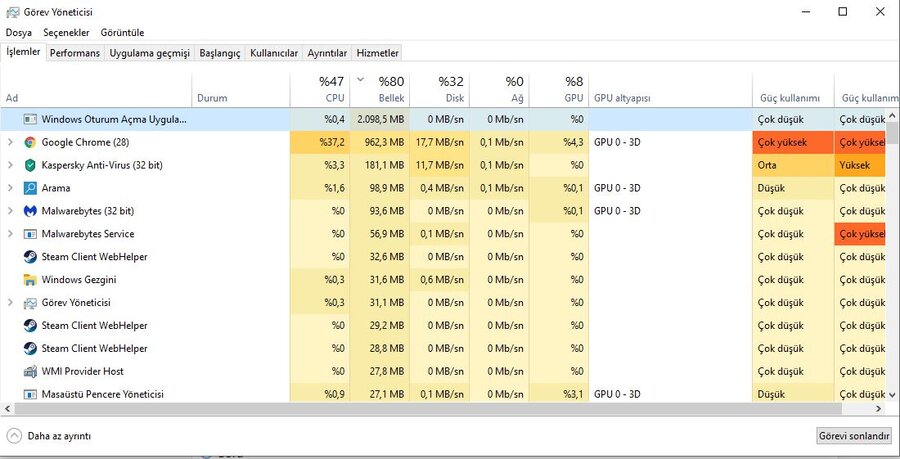Click the Windows Oturum Açma Uygulaması icon
Viewport: 900px width, 459px height.
coord(30,119)
